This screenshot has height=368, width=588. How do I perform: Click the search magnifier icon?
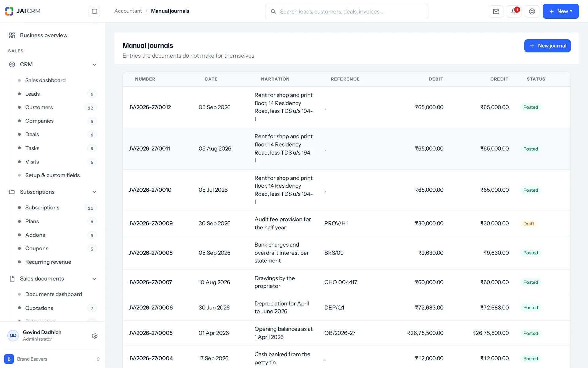coord(273,12)
